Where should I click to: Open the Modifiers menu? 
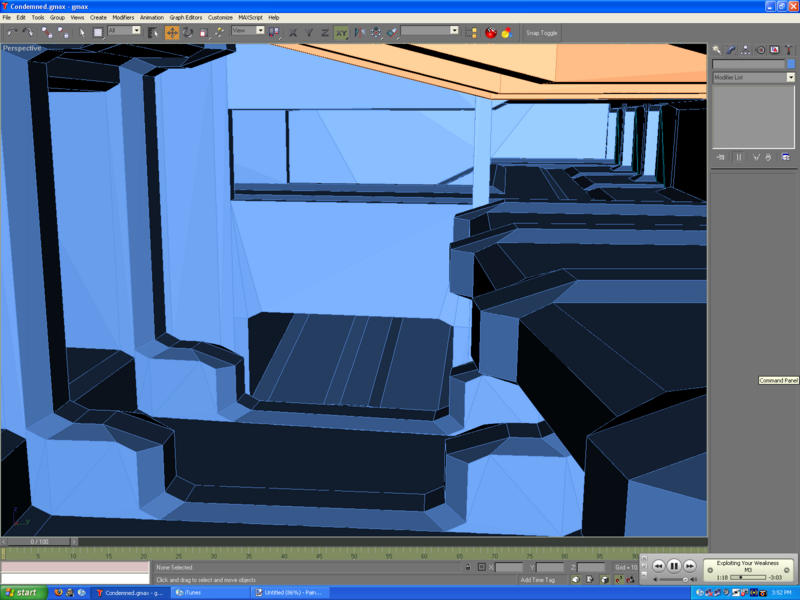point(123,17)
